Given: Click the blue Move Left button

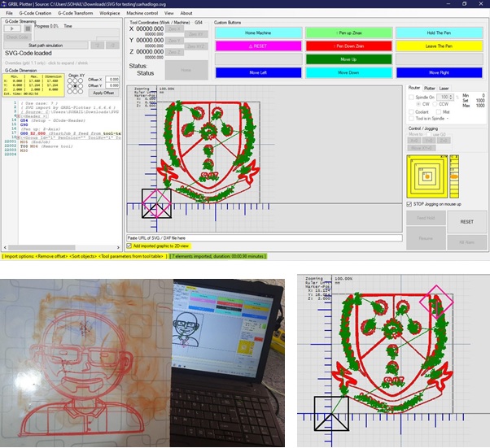Looking at the screenshot, I should pos(258,72).
